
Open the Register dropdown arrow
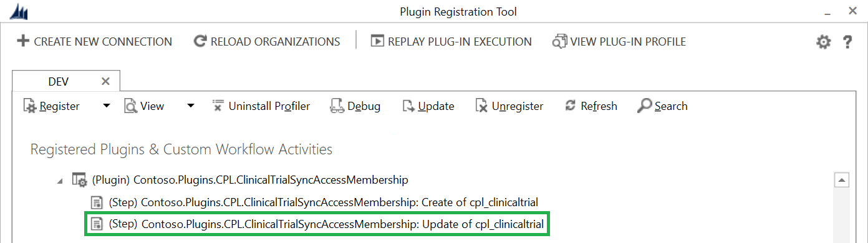point(107,106)
